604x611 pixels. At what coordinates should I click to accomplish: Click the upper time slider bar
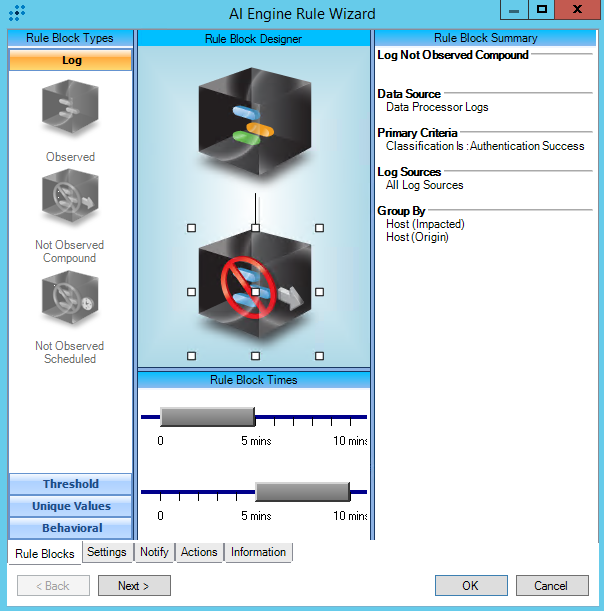point(207,417)
